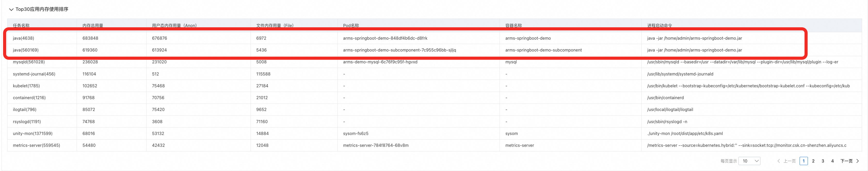
Task: Click total memory value 236028
Action: point(90,62)
